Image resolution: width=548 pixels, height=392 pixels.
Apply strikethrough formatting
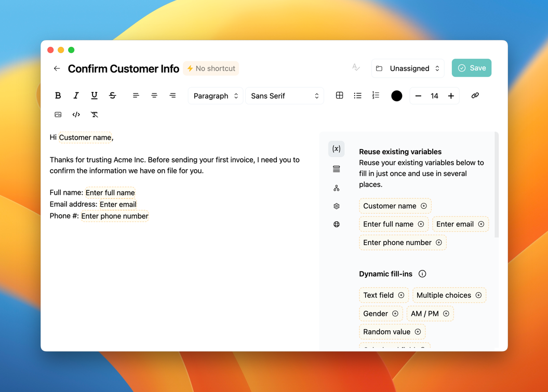coord(112,96)
